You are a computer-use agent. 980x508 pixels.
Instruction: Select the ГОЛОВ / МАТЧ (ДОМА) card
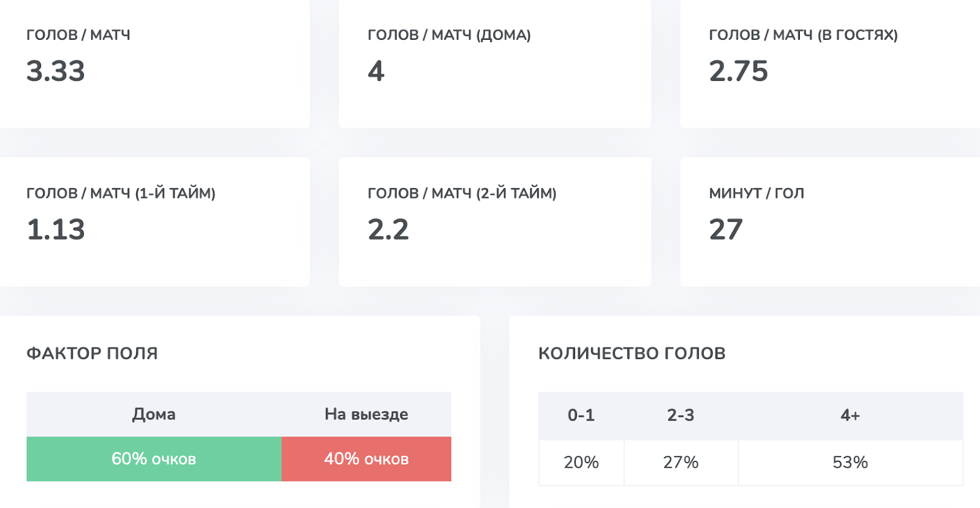coord(495,64)
